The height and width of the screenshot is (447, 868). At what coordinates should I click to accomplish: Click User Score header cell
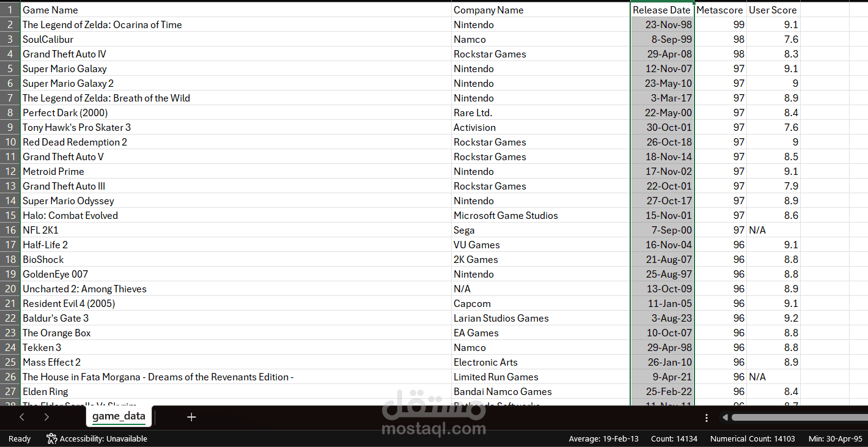pyautogui.click(x=773, y=10)
